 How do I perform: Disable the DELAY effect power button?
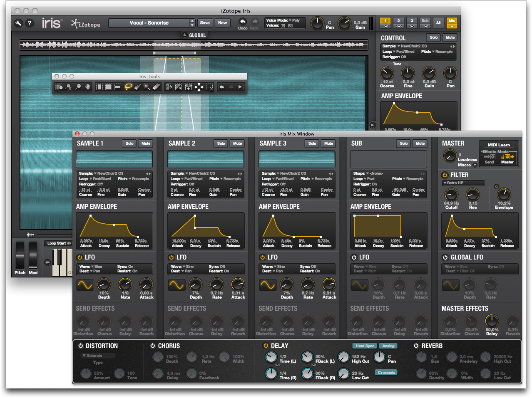tap(266, 346)
